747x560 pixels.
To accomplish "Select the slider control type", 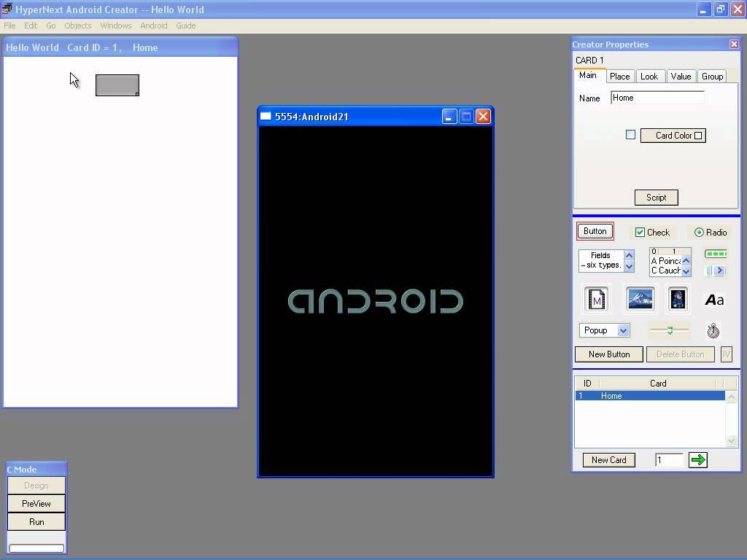I will coord(670,330).
